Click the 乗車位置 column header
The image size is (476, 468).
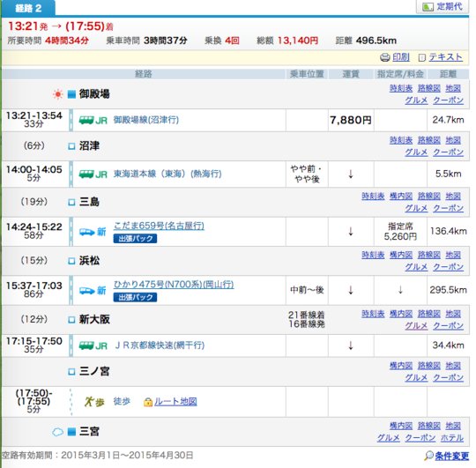(307, 74)
